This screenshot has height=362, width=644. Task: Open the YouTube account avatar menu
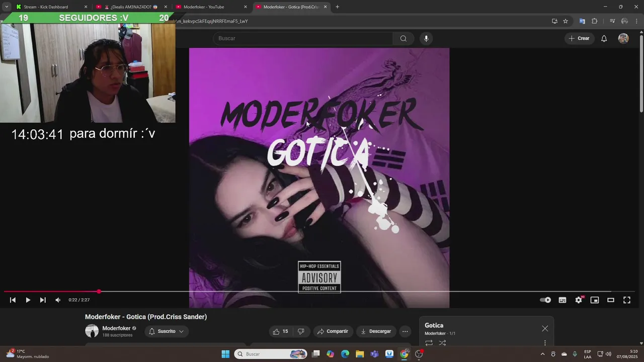point(623,39)
